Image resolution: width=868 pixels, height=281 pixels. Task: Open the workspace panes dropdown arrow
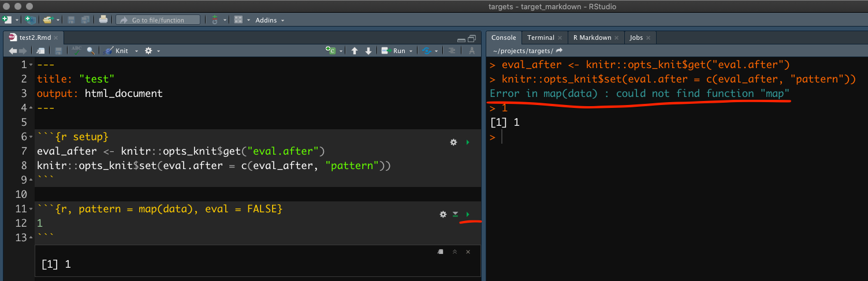(248, 20)
